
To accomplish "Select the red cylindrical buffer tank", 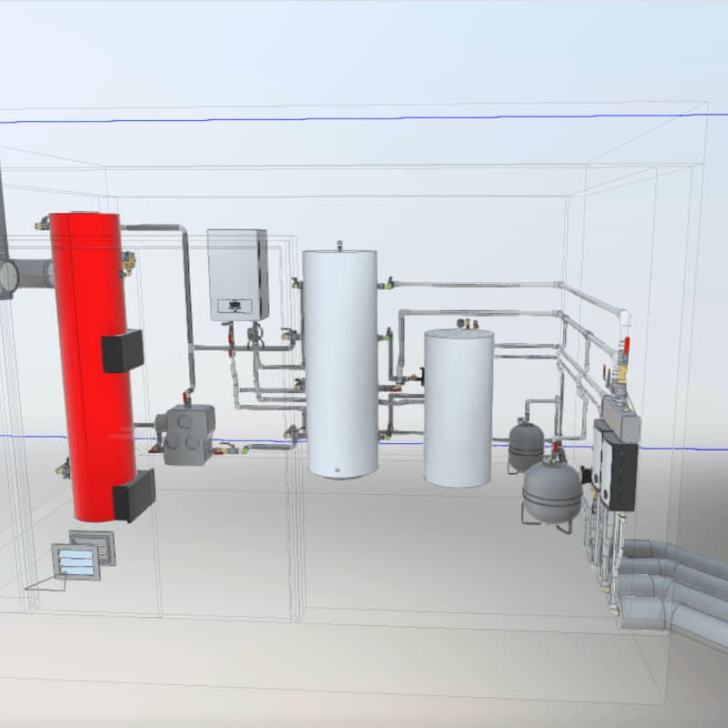I will [93, 367].
